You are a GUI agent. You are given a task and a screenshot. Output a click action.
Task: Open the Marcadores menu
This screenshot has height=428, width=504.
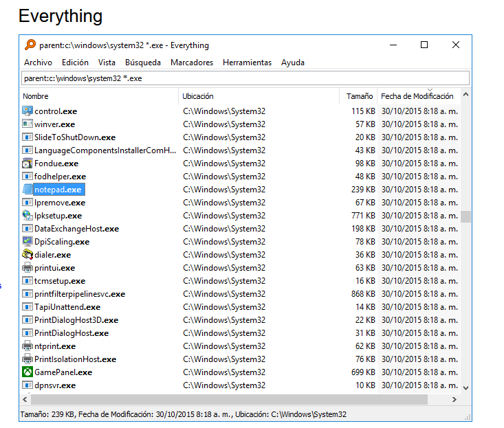(192, 63)
